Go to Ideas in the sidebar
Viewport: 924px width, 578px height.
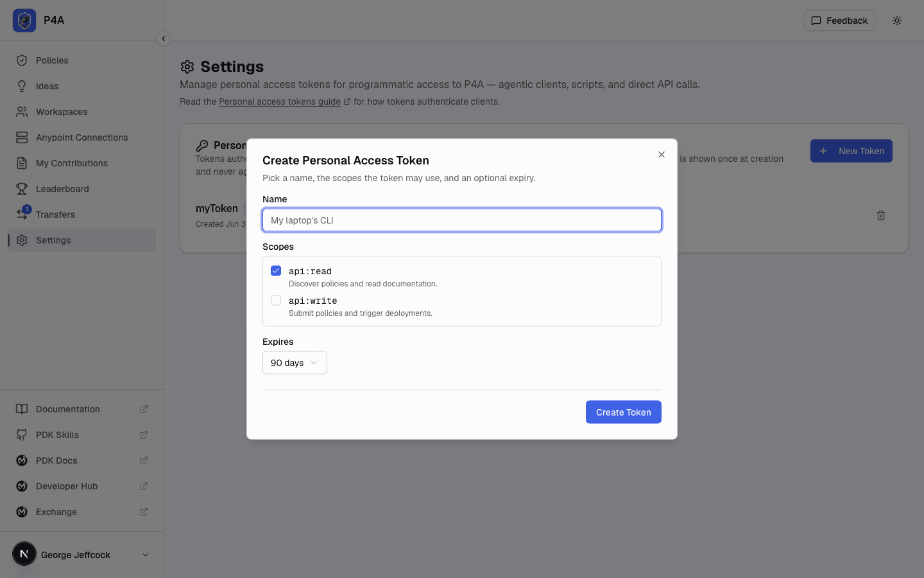click(82, 86)
